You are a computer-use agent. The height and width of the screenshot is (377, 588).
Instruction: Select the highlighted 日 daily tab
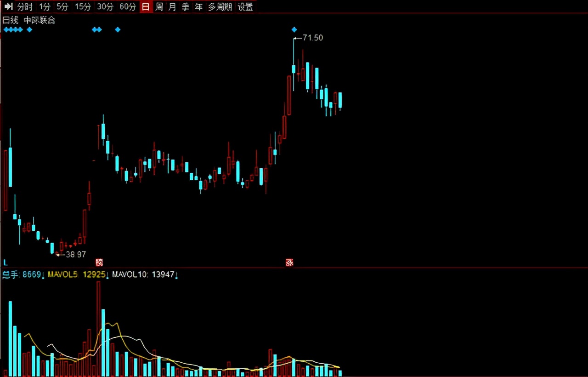click(146, 6)
